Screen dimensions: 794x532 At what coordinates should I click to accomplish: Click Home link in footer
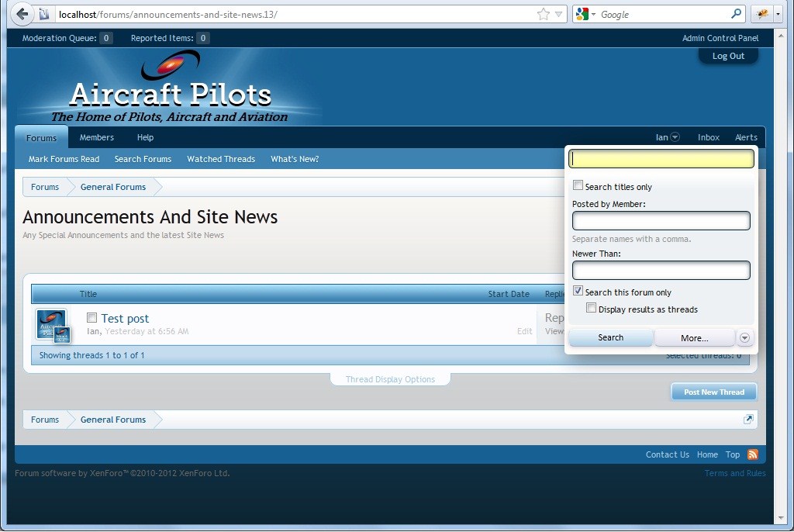tap(707, 454)
